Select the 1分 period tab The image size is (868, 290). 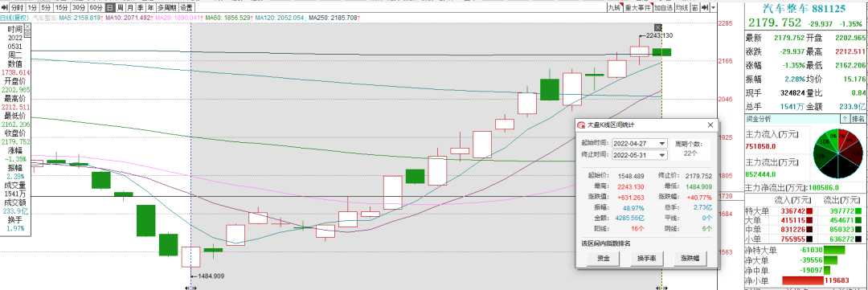33,8
